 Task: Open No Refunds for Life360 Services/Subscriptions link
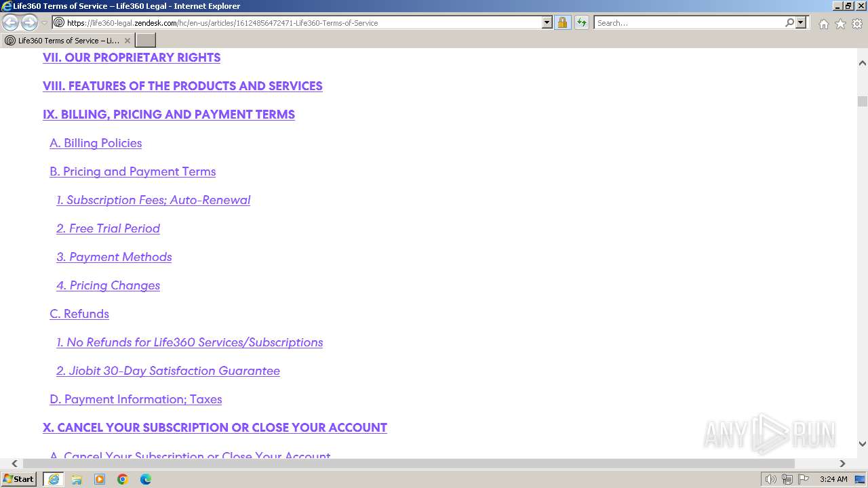(x=189, y=342)
